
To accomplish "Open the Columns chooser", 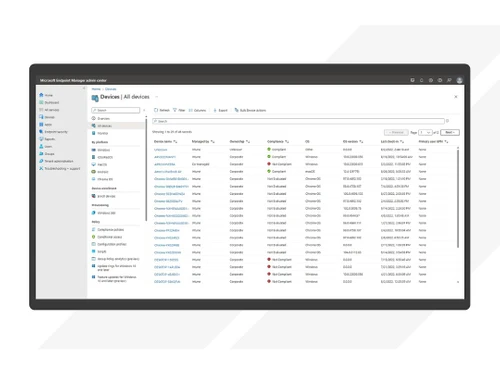I will (197, 110).
